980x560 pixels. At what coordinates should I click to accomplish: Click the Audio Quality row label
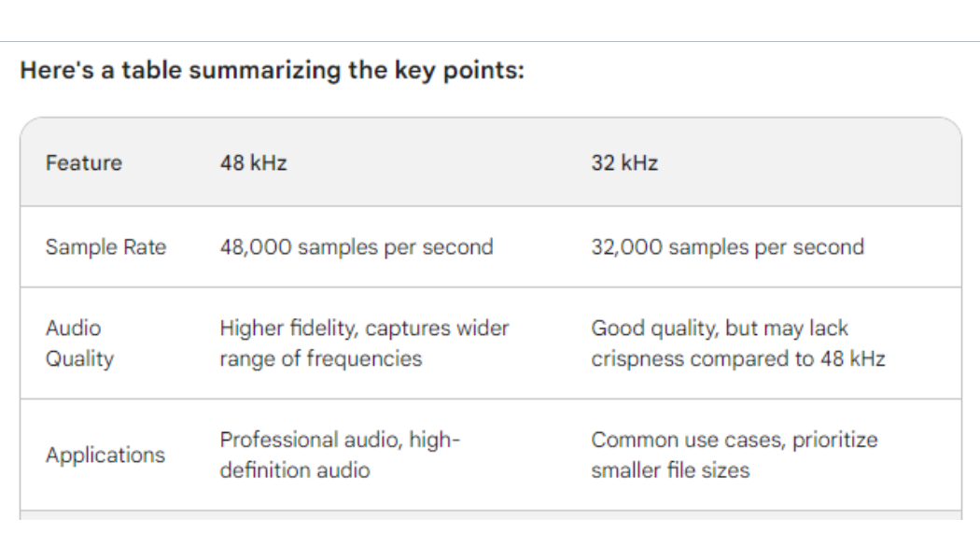[79, 343]
